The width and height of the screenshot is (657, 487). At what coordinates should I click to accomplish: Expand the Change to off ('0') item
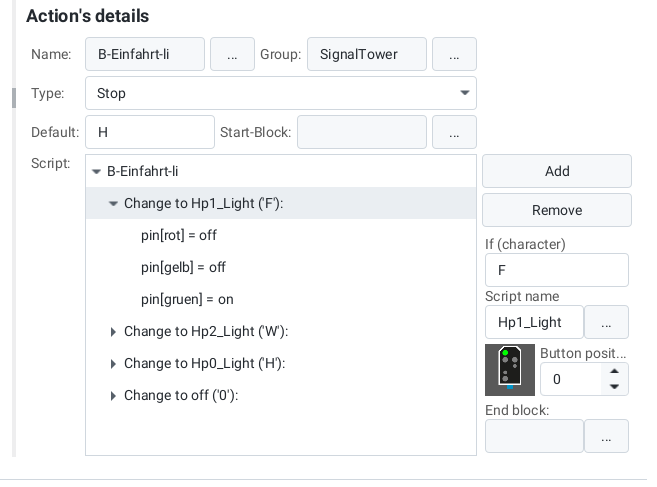pos(113,396)
